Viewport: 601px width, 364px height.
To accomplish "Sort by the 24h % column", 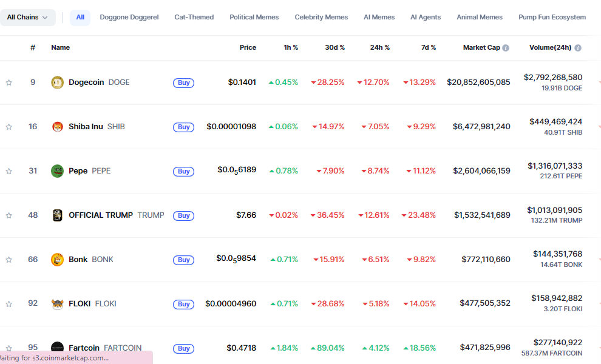I will click(x=380, y=47).
